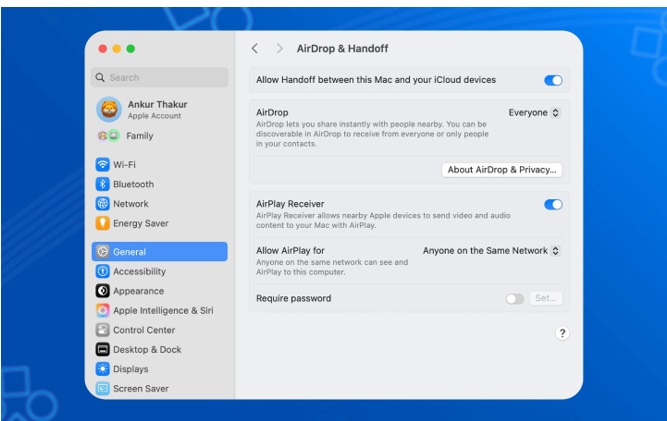Viewport: 667px width, 421px height.
Task: Open Desktop & Dock sidebar item
Action: point(147,350)
